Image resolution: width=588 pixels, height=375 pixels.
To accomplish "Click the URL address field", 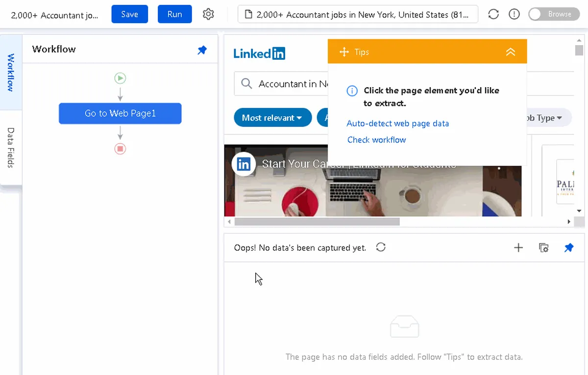I will (x=358, y=14).
